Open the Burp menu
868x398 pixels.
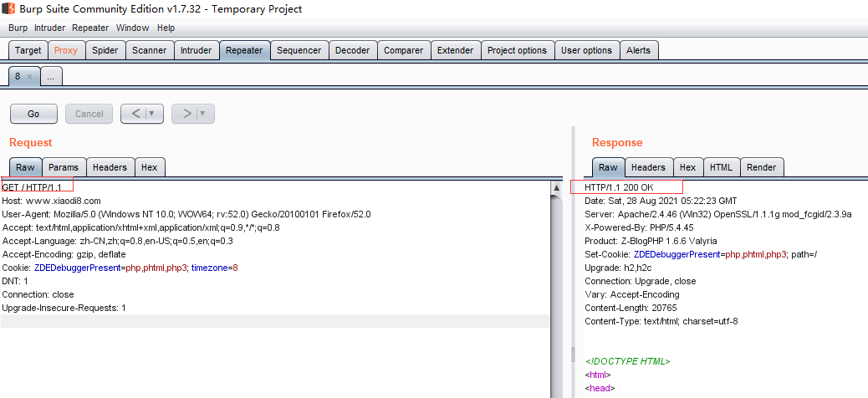coord(18,28)
